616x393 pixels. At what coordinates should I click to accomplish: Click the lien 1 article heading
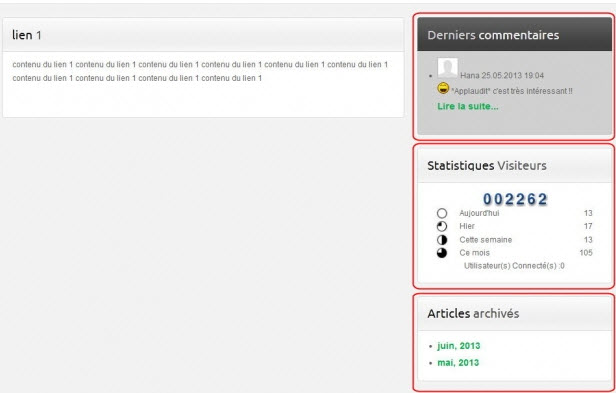(x=27, y=35)
